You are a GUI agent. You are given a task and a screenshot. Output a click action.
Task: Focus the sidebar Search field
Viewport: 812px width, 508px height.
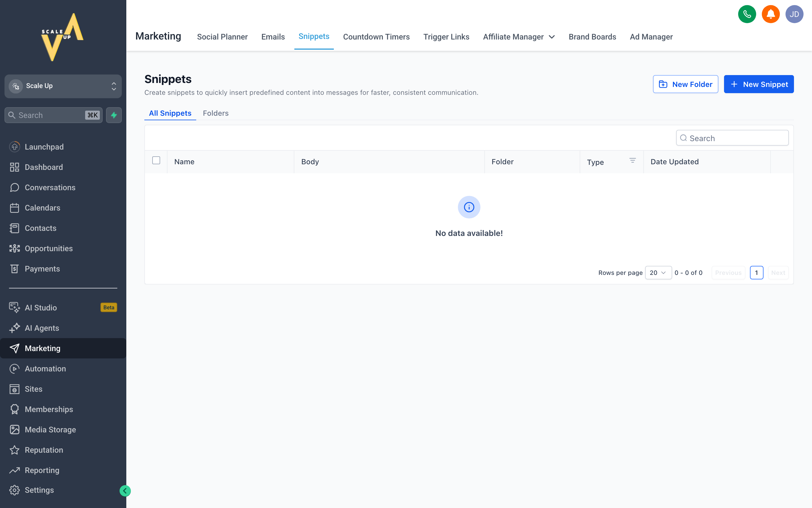pyautogui.click(x=54, y=115)
